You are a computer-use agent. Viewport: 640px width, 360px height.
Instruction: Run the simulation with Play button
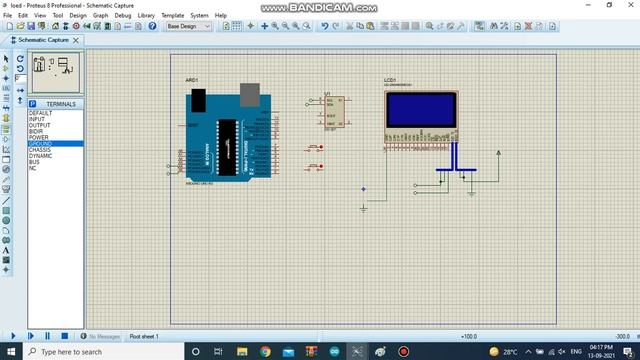coord(13,336)
